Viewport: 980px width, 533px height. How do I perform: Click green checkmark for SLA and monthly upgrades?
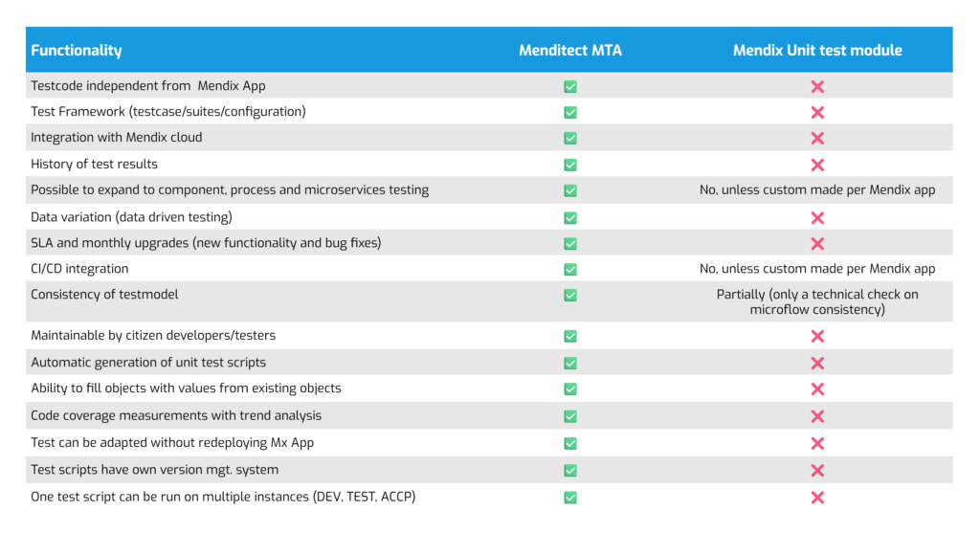point(570,244)
